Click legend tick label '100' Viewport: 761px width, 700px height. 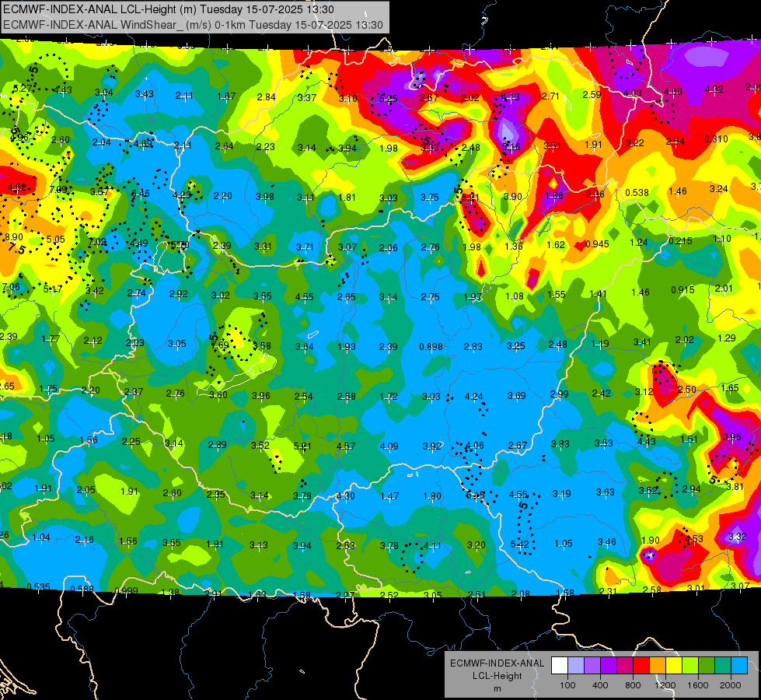(567, 685)
